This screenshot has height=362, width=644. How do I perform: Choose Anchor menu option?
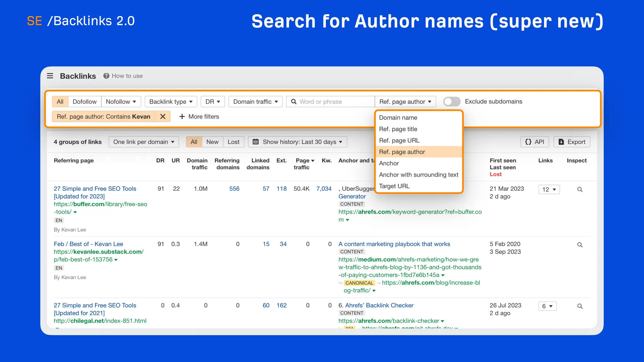(x=419, y=163)
